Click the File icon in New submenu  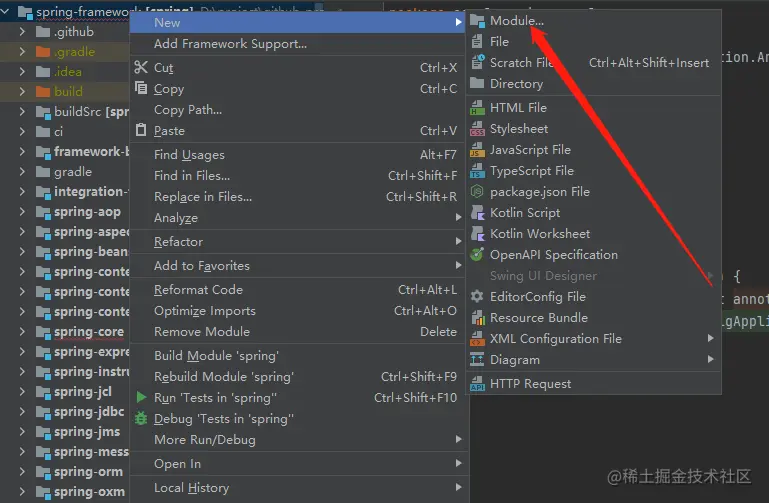(477, 42)
